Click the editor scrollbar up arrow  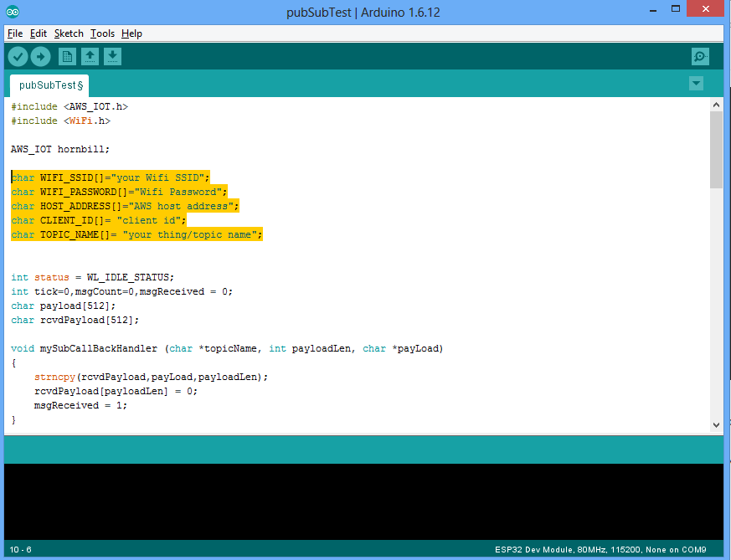point(716,105)
